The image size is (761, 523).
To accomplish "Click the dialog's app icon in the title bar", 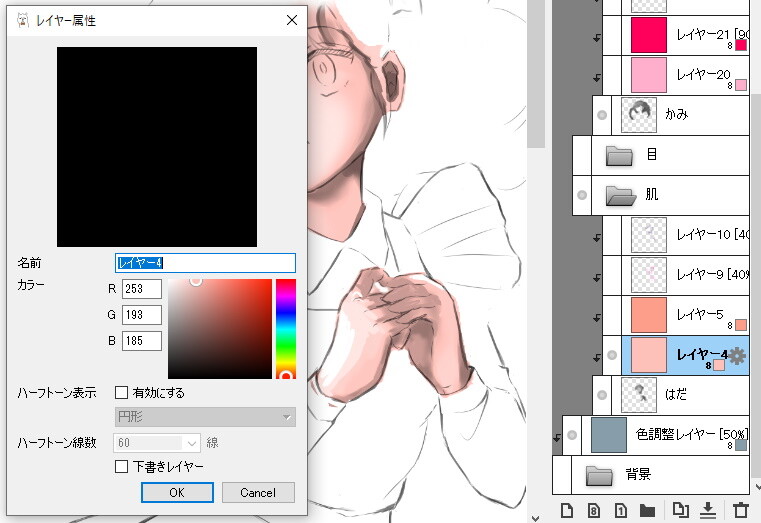I will coord(23,20).
